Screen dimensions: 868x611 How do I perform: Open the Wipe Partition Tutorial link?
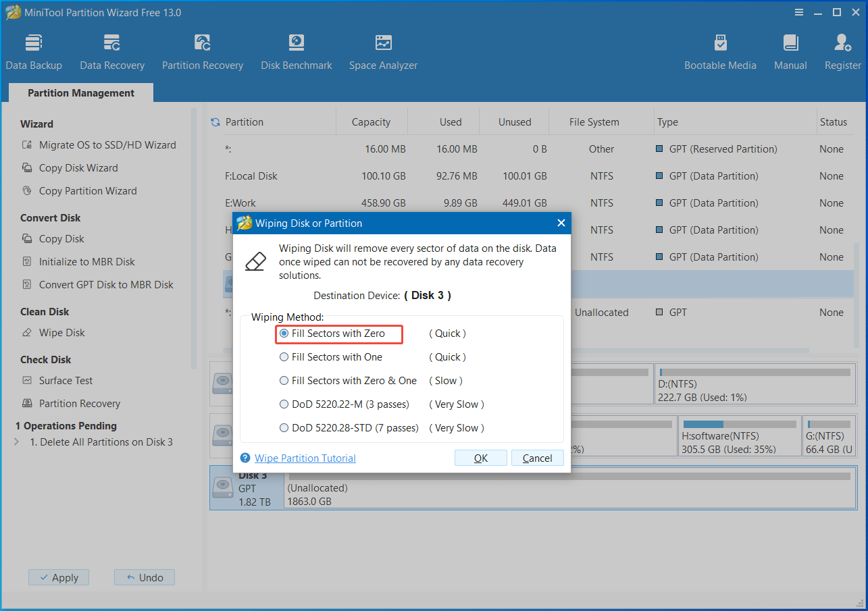click(x=305, y=458)
